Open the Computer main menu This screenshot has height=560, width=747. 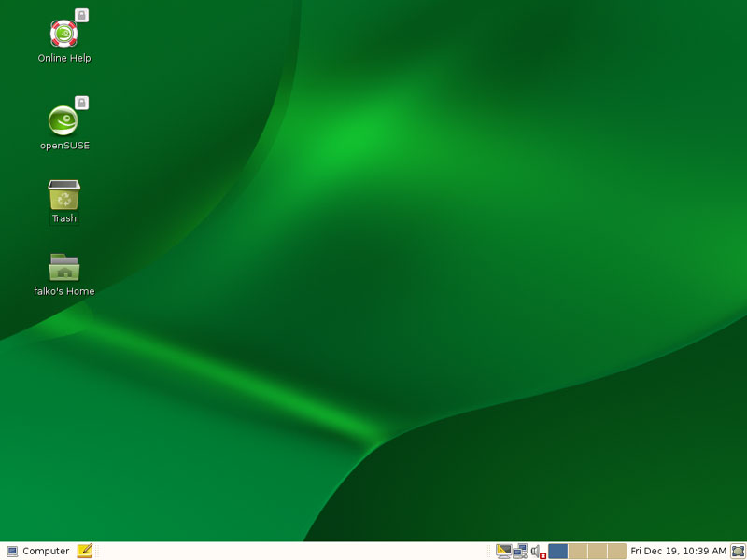click(38, 551)
